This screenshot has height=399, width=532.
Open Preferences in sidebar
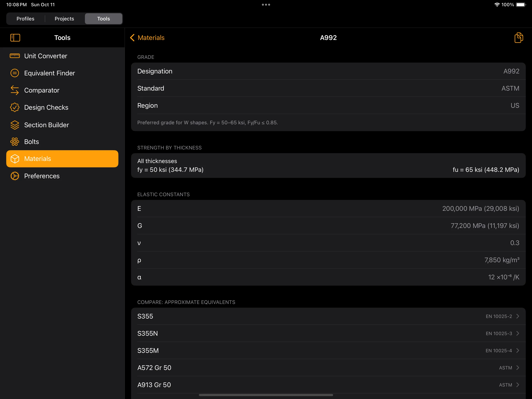(x=62, y=176)
